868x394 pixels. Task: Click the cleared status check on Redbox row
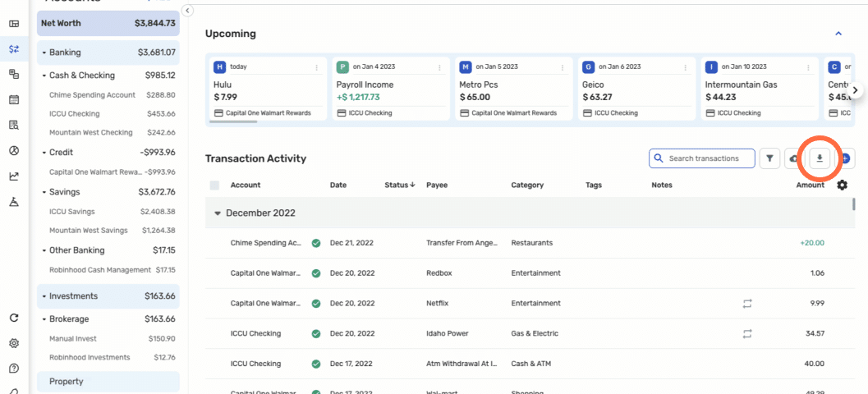316,273
